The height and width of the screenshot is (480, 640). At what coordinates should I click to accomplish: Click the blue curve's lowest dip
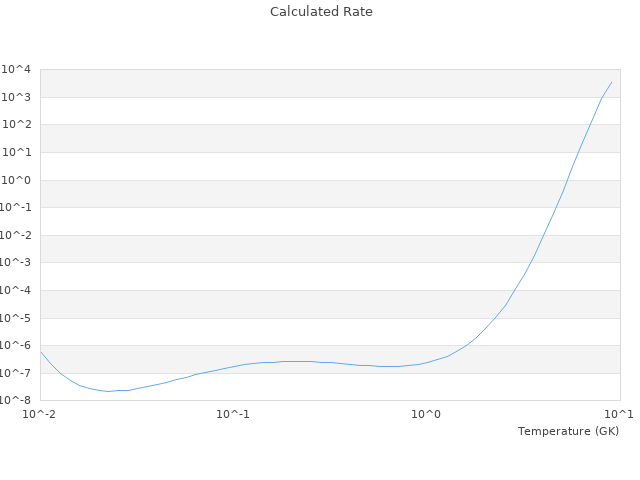point(108,391)
